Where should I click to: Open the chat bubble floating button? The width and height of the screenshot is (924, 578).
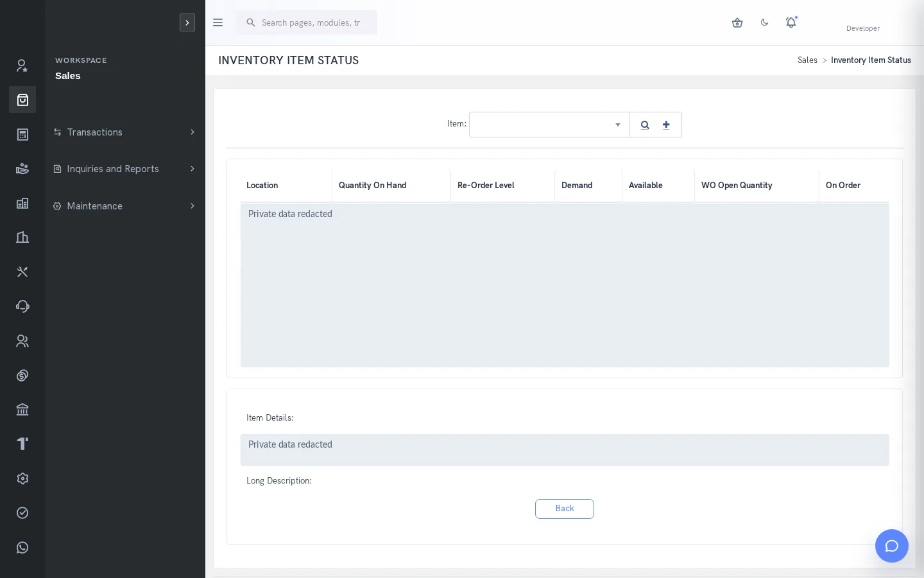coord(892,546)
